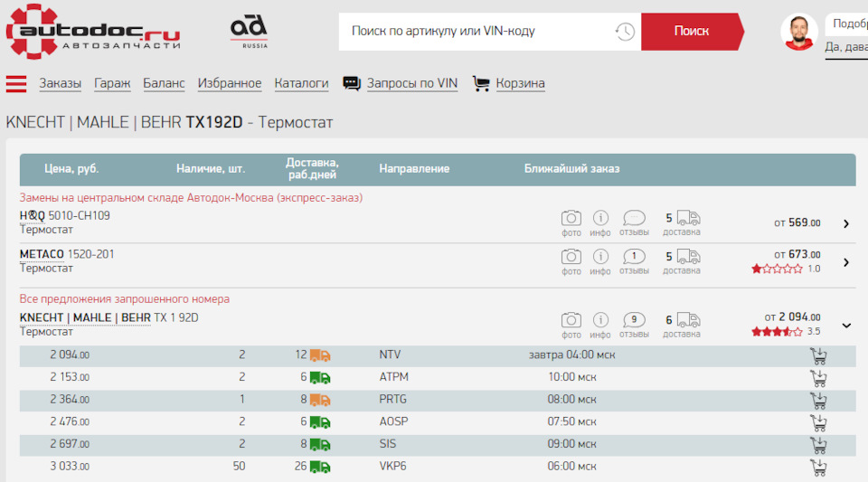Click the shopping cart icon by Корзина
This screenshot has height=482, width=868.
(480, 83)
